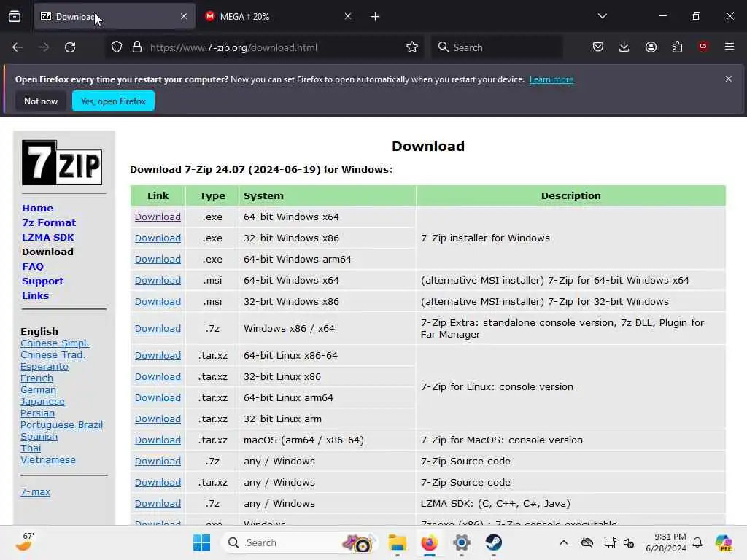The width and height of the screenshot is (747, 560).
Task: Click Yes, open Firefox button
Action: click(113, 101)
